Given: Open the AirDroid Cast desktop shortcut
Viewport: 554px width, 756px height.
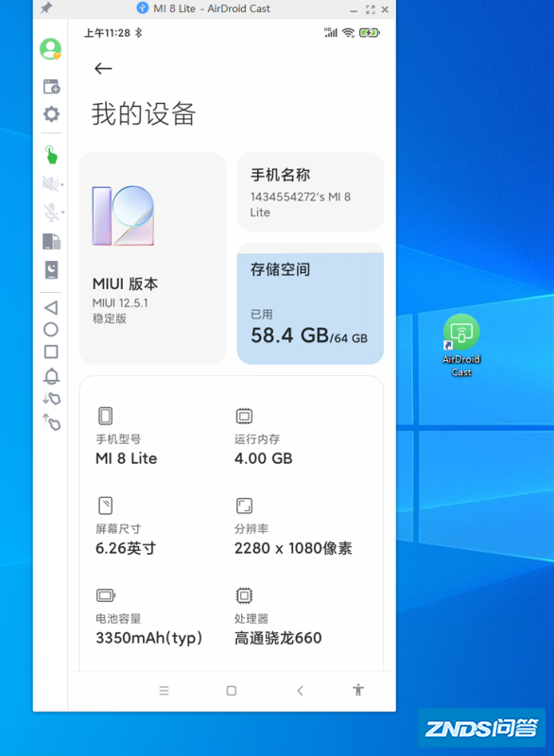Looking at the screenshot, I should [x=461, y=345].
